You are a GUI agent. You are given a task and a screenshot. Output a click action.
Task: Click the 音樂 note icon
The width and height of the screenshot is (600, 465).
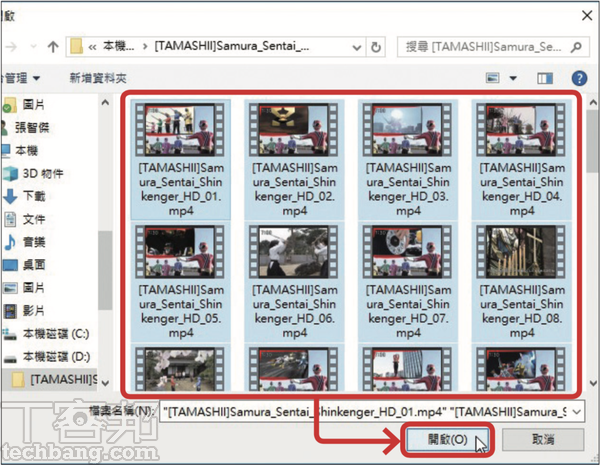pyautogui.click(x=10, y=242)
